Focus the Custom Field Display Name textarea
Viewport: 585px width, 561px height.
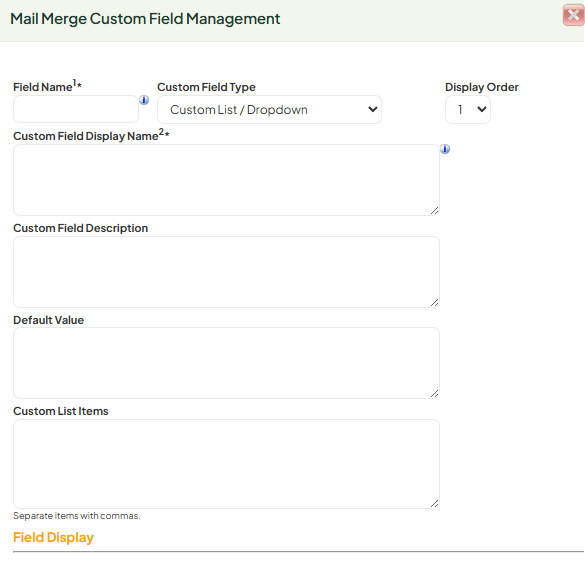pyautogui.click(x=226, y=180)
